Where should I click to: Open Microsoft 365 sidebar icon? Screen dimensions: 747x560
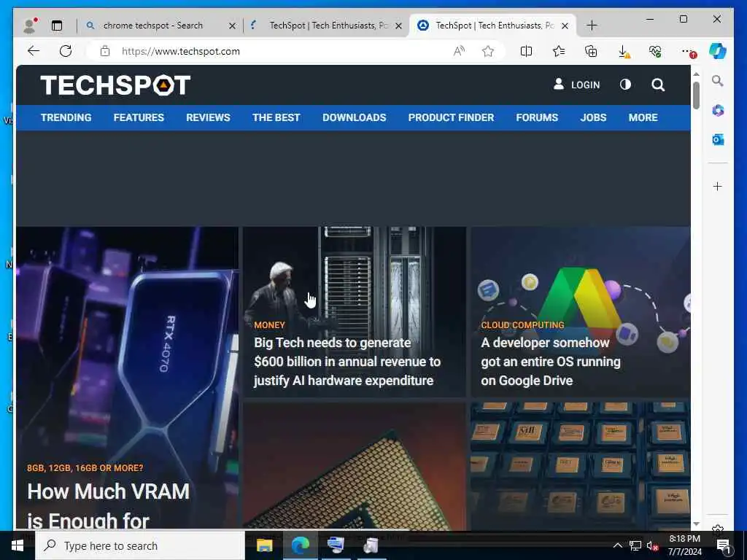718,111
